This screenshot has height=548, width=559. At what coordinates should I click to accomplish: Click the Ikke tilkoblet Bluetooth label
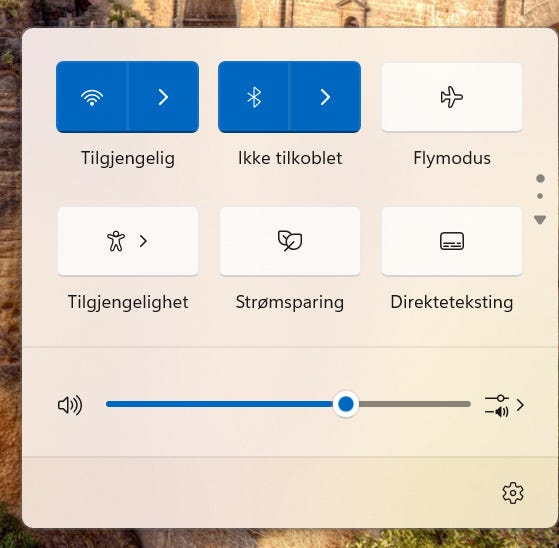(x=290, y=158)
